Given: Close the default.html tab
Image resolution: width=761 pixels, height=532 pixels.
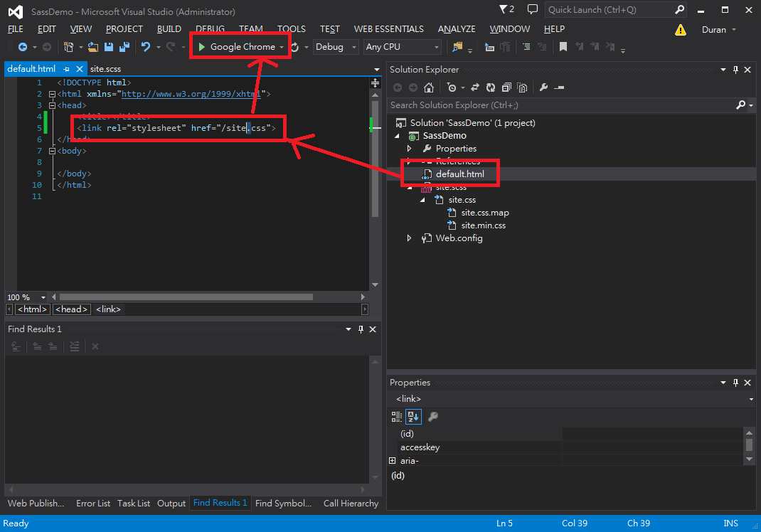Looking at the screenshot, I should tap(80, 69).
